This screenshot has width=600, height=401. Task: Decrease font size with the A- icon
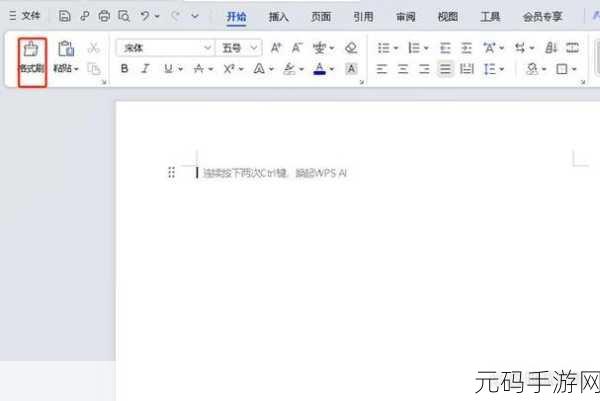297,48
